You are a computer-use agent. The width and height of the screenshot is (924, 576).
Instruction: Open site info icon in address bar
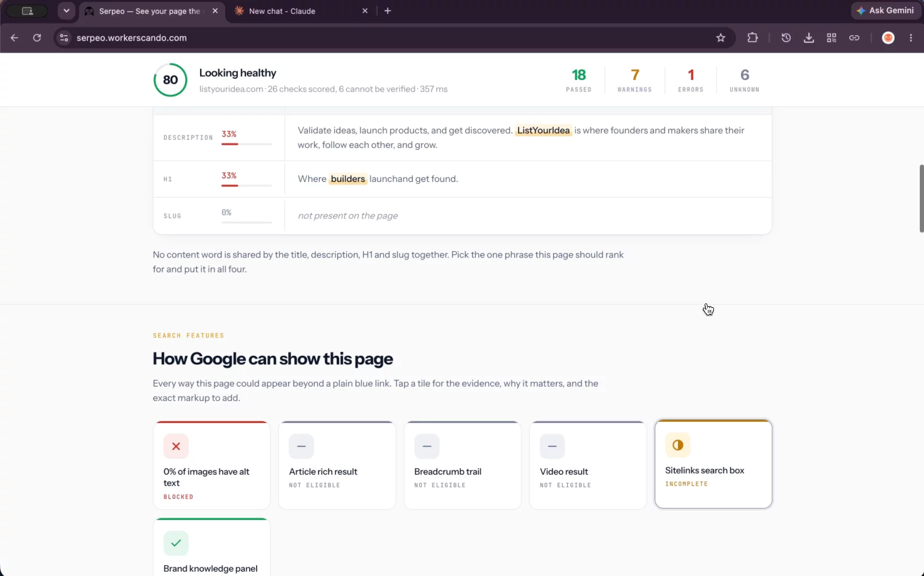coord(64,38)
